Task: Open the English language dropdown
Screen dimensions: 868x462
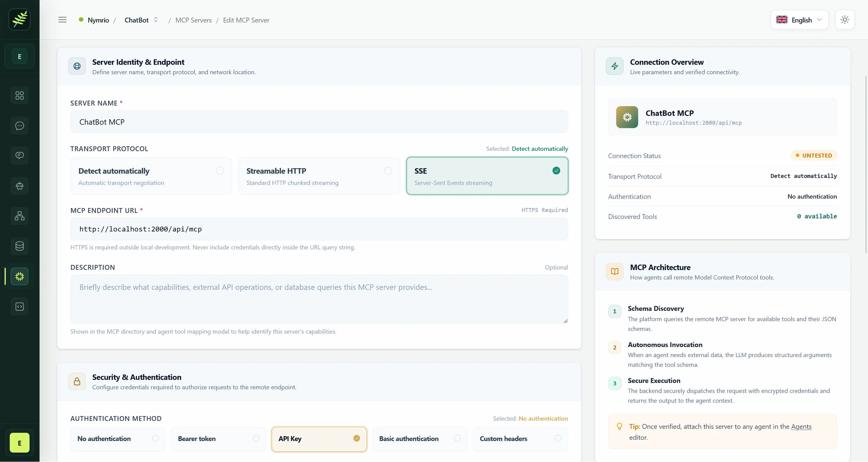Action: pos(799,20)
